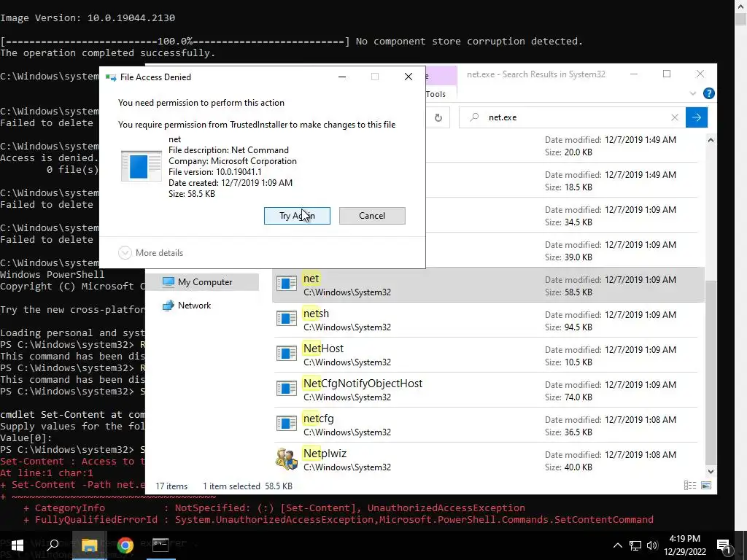
Task: Open the volume tray icon
Action: click(x=652, y=545)
